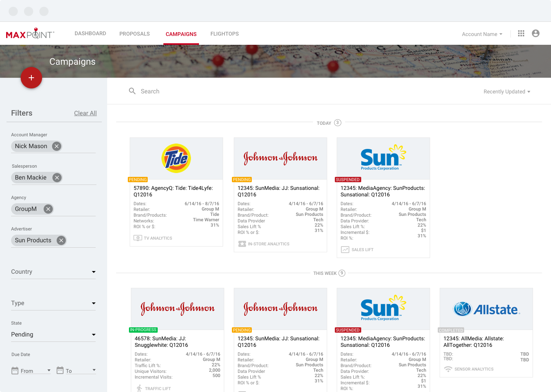Switch to the Dashboard tab

tap(90, 34)
